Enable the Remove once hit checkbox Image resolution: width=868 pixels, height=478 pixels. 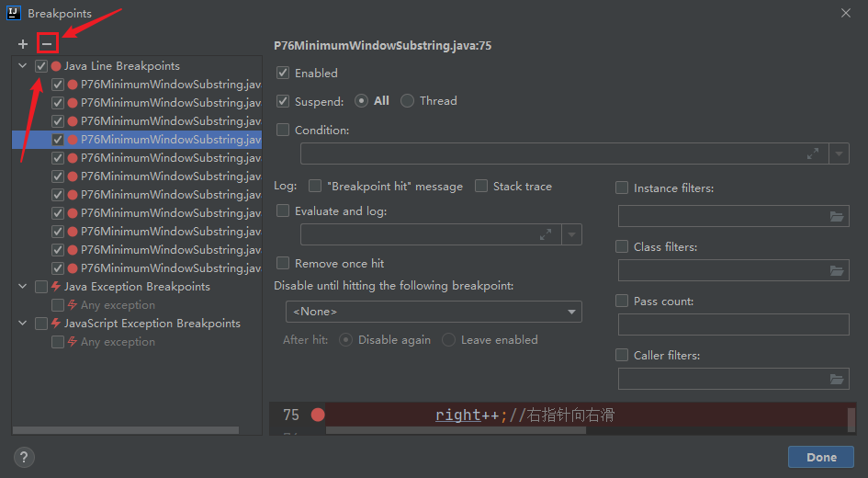pos(283,263)
